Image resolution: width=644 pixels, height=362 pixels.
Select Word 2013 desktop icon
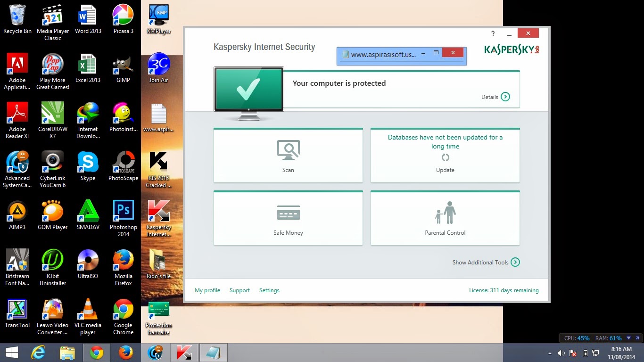coord(88,19)
